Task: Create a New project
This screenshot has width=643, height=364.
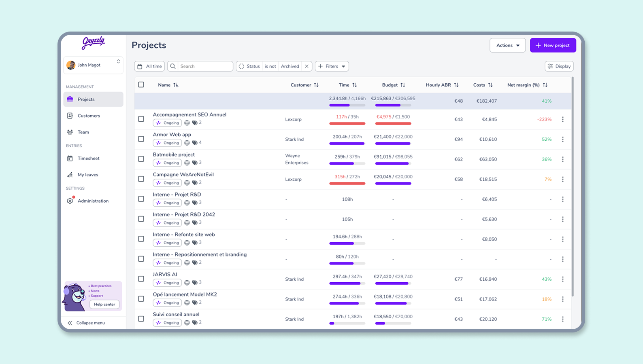Action: click(553, 45)
